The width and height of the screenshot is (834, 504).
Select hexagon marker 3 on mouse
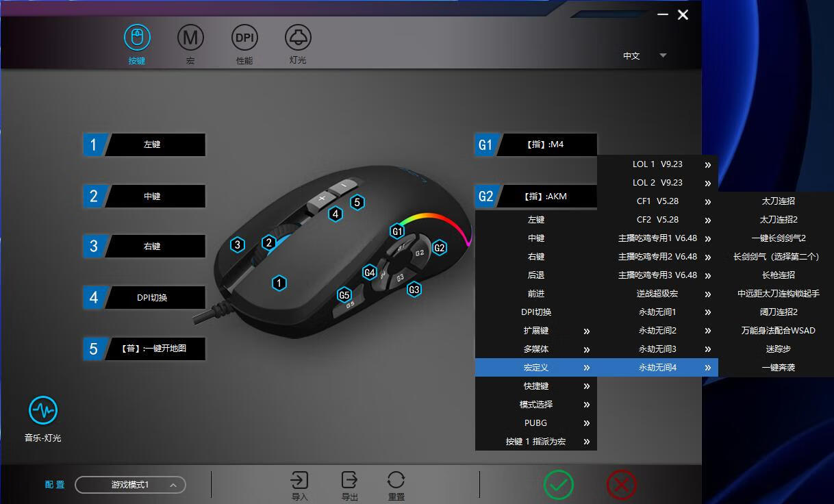click(x=238, y=244)
